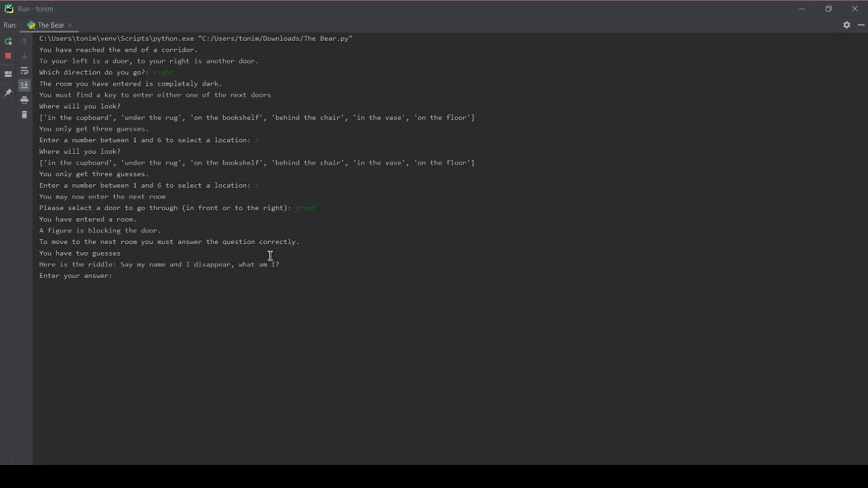
Task: Click the python.exe command path line
Action: pos(196,39)
